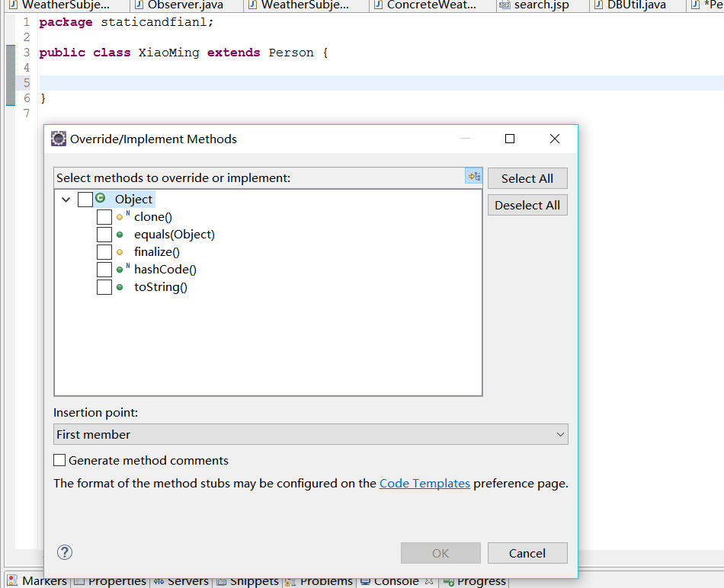Screen dimensions: 724x588
Task: Click line number 3 in gutter
Action: [27, 53]
